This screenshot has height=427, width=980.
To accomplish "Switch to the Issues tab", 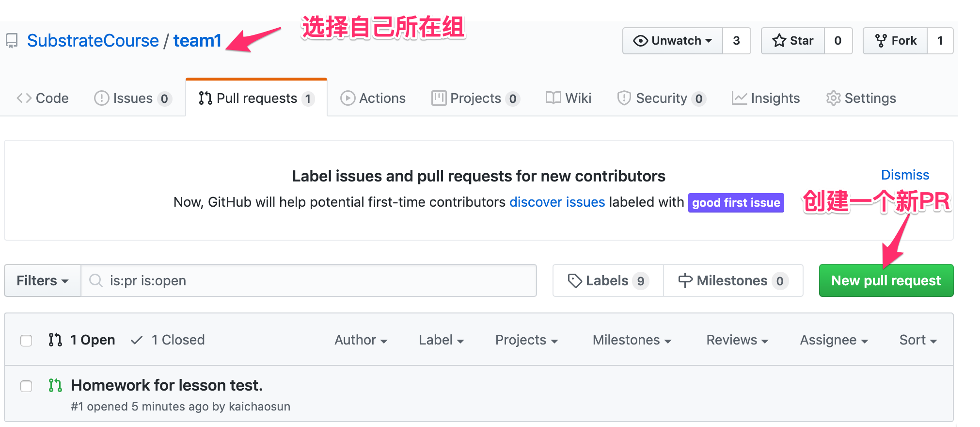I will coord(133,98).
